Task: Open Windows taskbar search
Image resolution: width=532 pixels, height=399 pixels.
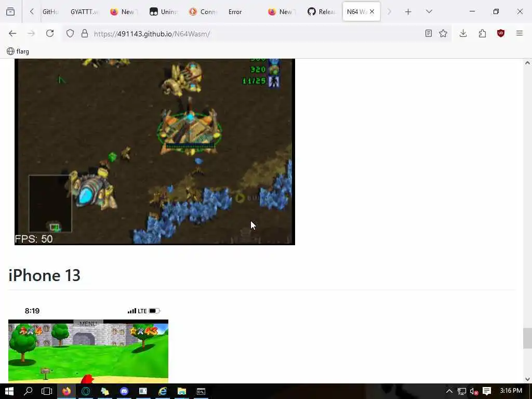Action: click(28, 392)
